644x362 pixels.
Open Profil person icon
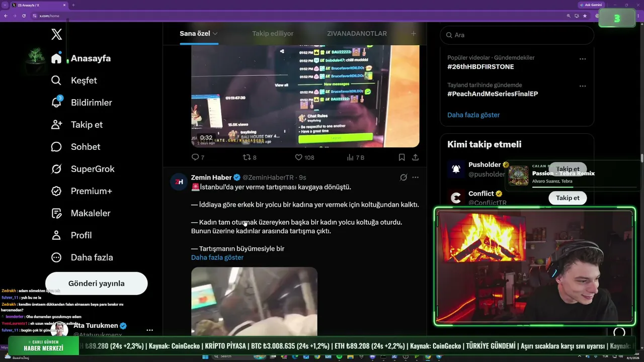[56, 235]
